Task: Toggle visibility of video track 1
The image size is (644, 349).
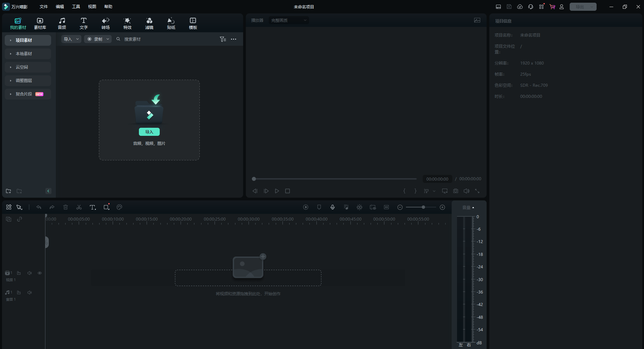Action: tap(40, 273)
